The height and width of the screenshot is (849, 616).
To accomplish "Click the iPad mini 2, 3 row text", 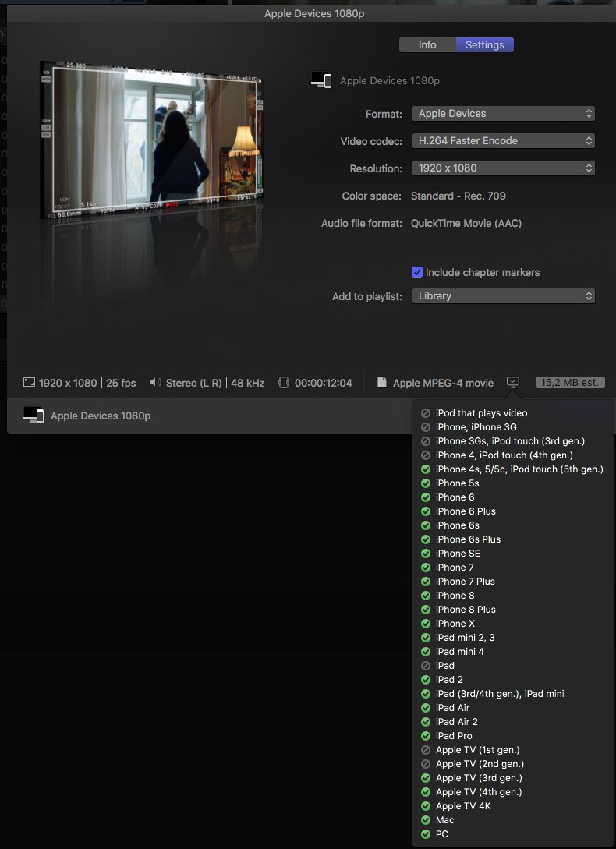I will [x=465, y=637].
